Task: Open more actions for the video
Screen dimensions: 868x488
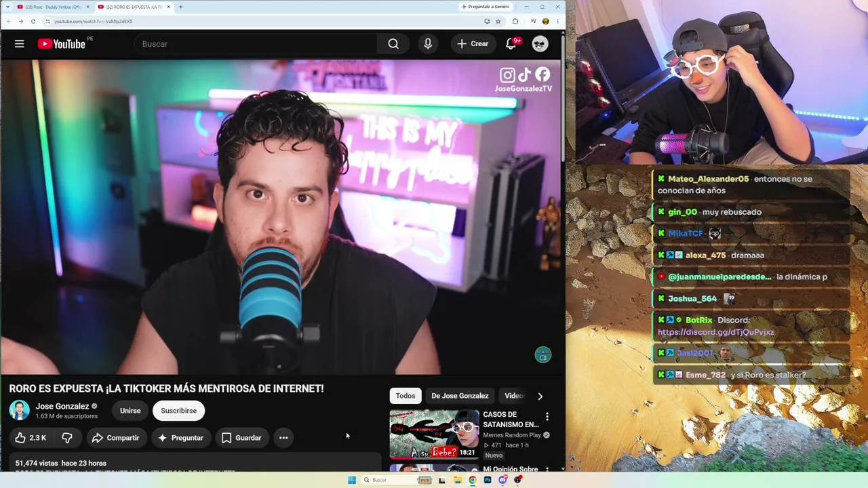Action: (x=283, y=438)
